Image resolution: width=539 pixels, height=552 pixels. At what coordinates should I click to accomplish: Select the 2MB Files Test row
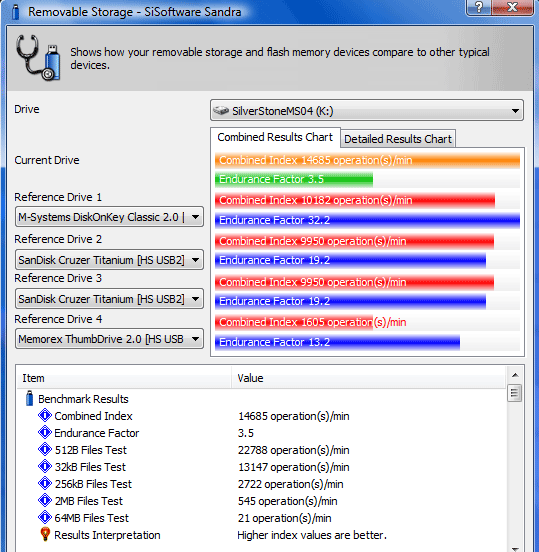coord(261,501)
